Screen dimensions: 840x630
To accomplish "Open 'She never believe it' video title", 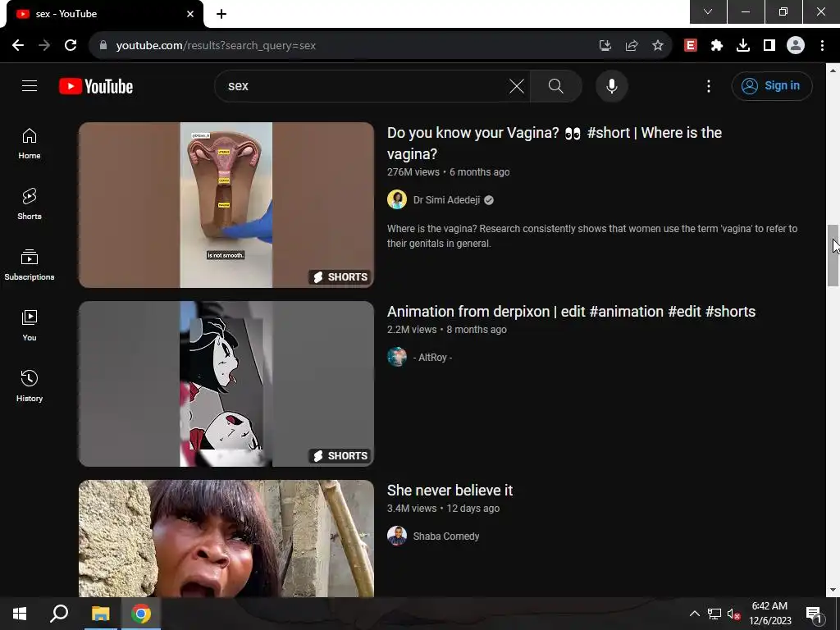I will coord(450,491).
